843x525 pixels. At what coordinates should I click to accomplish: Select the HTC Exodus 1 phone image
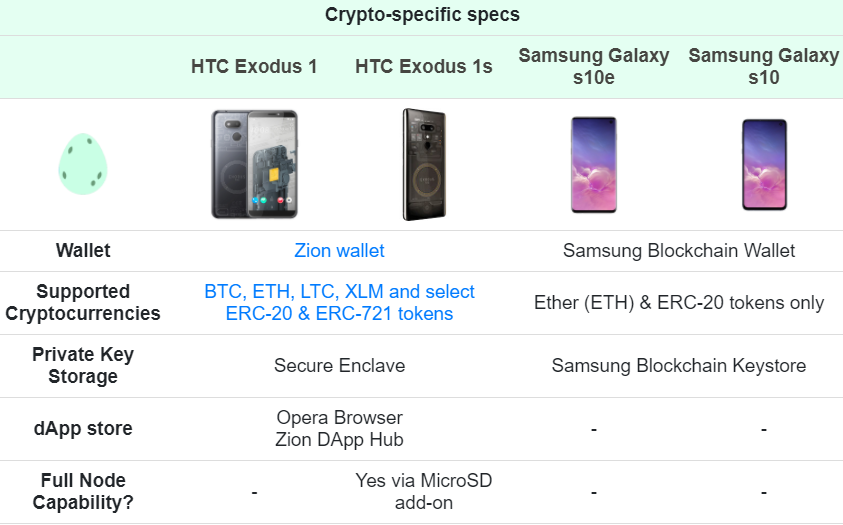254,164
